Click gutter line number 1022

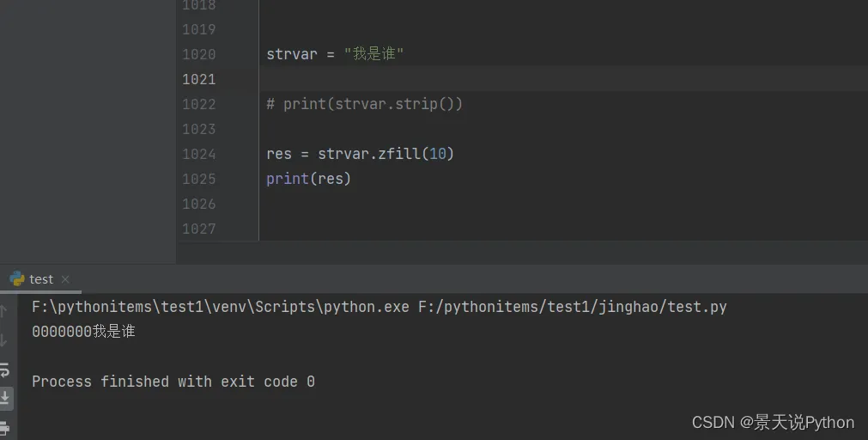[x=198, y=104]
